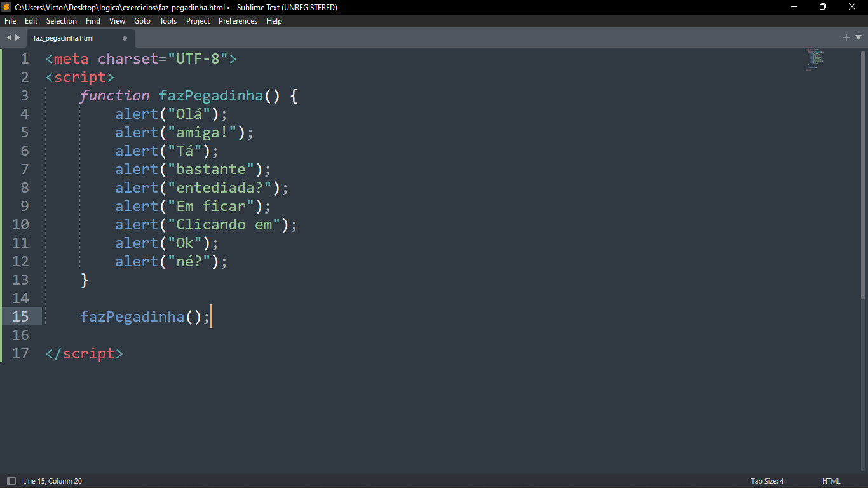The width and height of the screenshot is (868, 488).
Task: Click fazPegadinha name in function declaration
Action: coord(211,96)
